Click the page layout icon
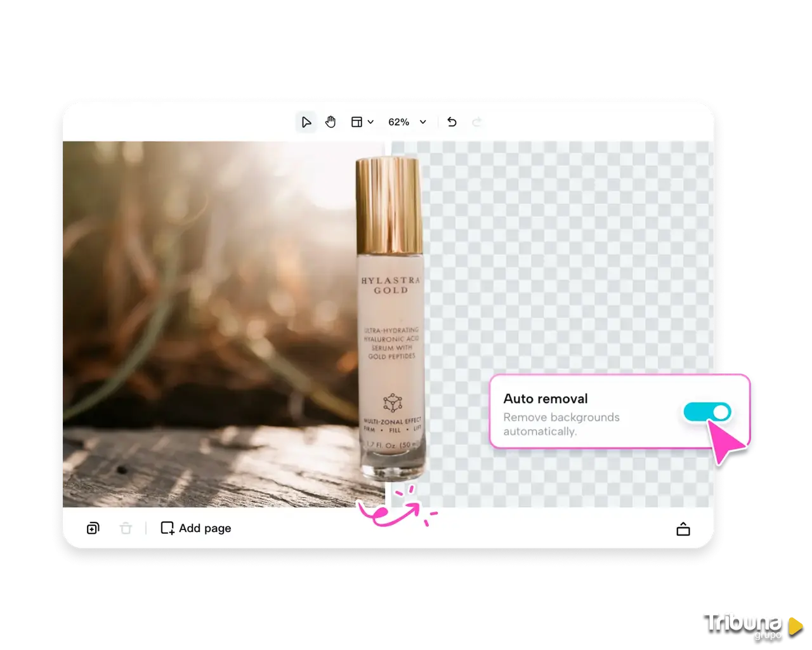 pos(357,122)
